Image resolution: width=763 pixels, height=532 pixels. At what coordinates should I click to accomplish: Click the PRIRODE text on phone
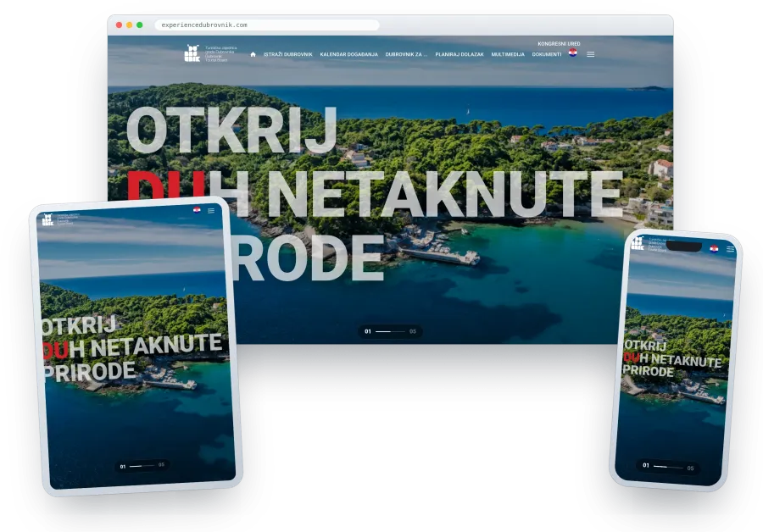pyautogui.click(x=649, y=370)
